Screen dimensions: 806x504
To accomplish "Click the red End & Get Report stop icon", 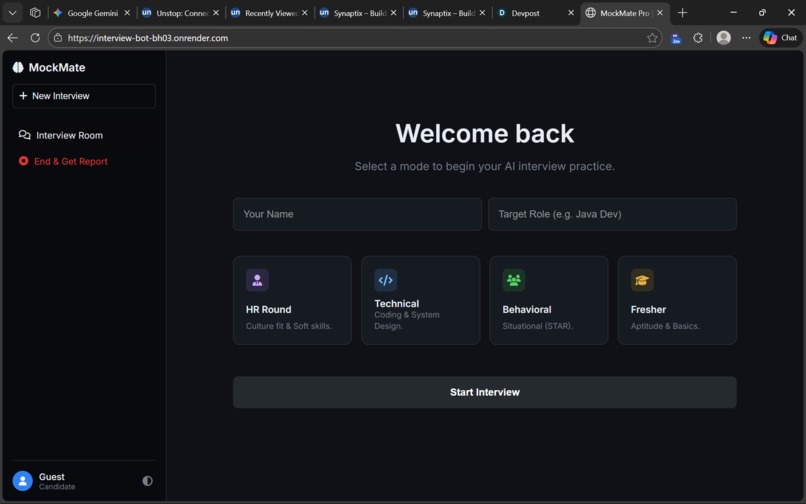I will coord(23,161).
